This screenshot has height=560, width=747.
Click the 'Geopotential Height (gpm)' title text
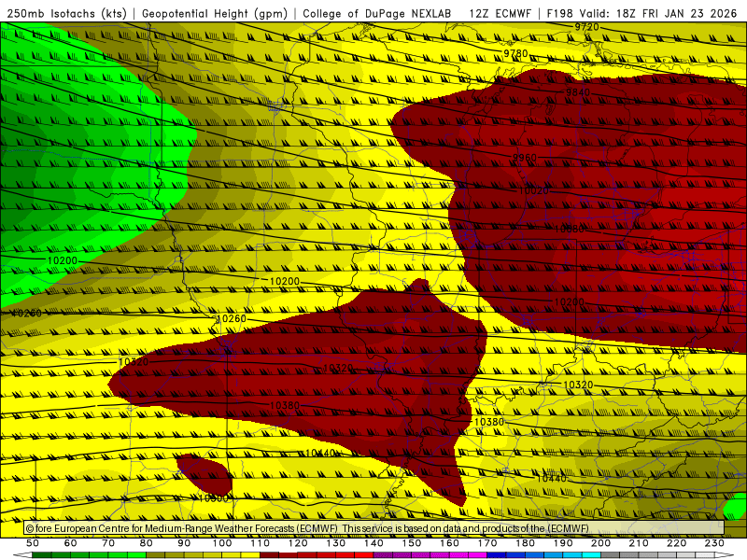coord(215,13)
